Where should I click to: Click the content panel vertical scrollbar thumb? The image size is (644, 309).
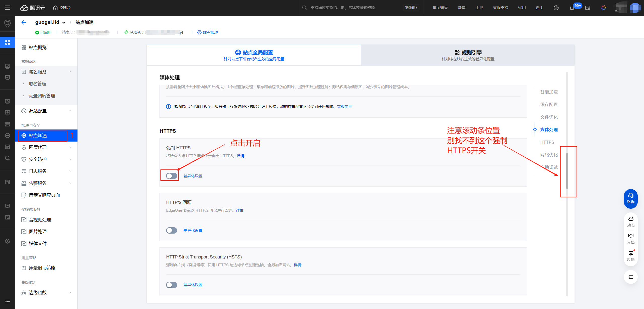pos(567,171)
